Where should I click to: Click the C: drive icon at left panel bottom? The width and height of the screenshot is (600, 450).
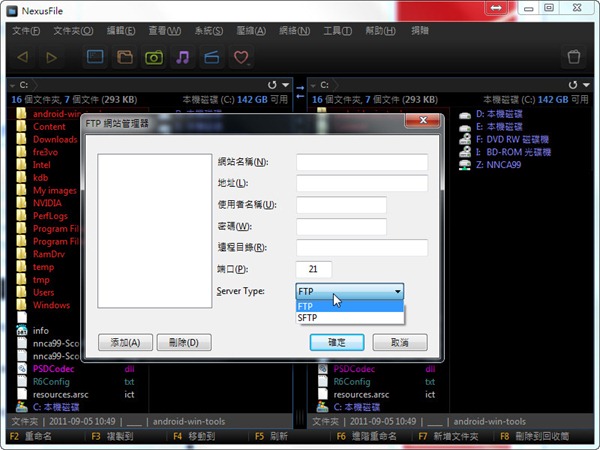point(22,407)
